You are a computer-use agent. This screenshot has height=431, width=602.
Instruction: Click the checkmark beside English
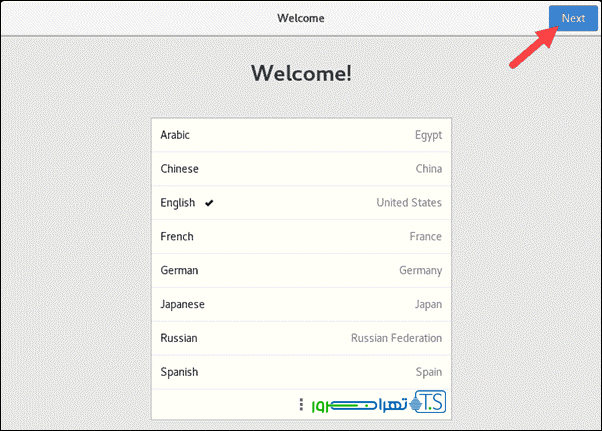[209, 203]
